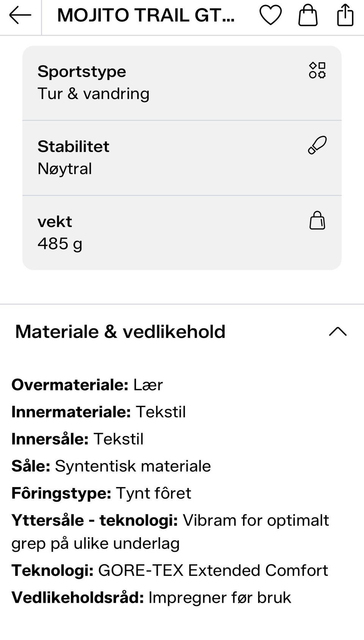The image size is (364, 640).
Task: Click the vekt bag icon
Action: [x=317, y=221]
